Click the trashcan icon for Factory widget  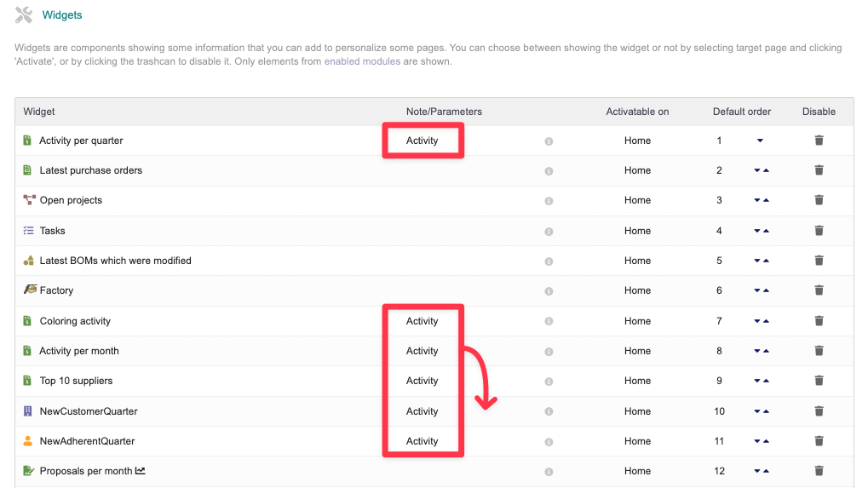coord(819,290)
